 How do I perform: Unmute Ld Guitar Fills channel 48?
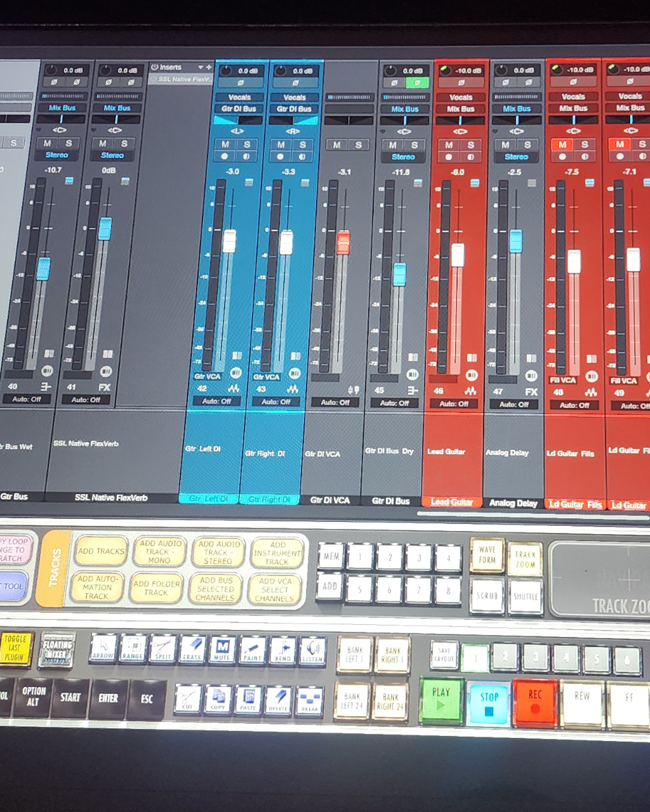562,145
